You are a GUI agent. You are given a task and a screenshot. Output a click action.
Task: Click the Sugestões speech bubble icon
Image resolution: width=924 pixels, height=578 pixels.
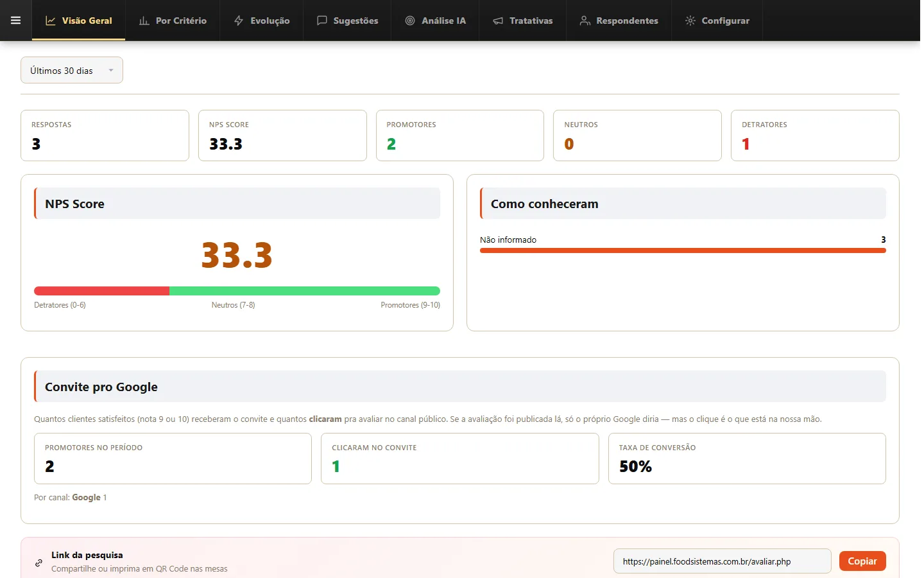[x=322, y=21]
